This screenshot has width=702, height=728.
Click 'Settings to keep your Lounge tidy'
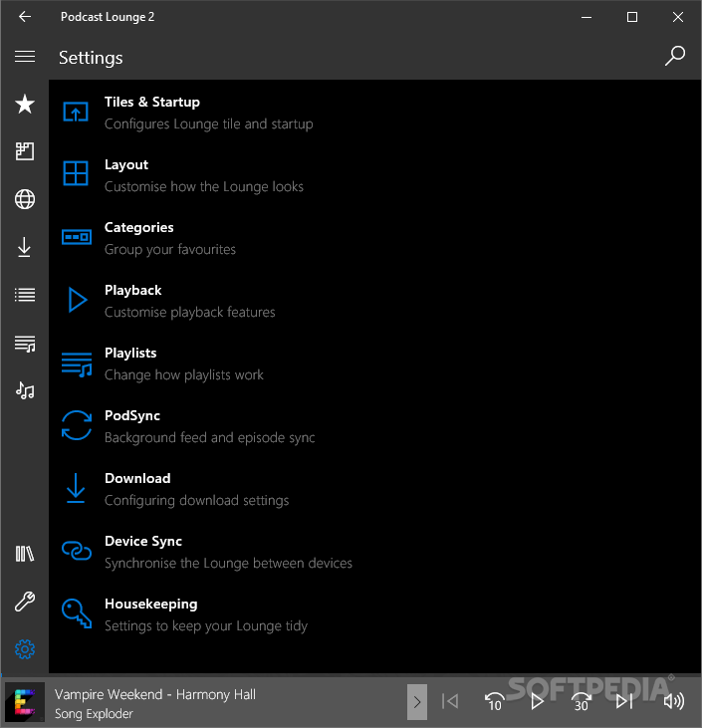tap(206, 625)
